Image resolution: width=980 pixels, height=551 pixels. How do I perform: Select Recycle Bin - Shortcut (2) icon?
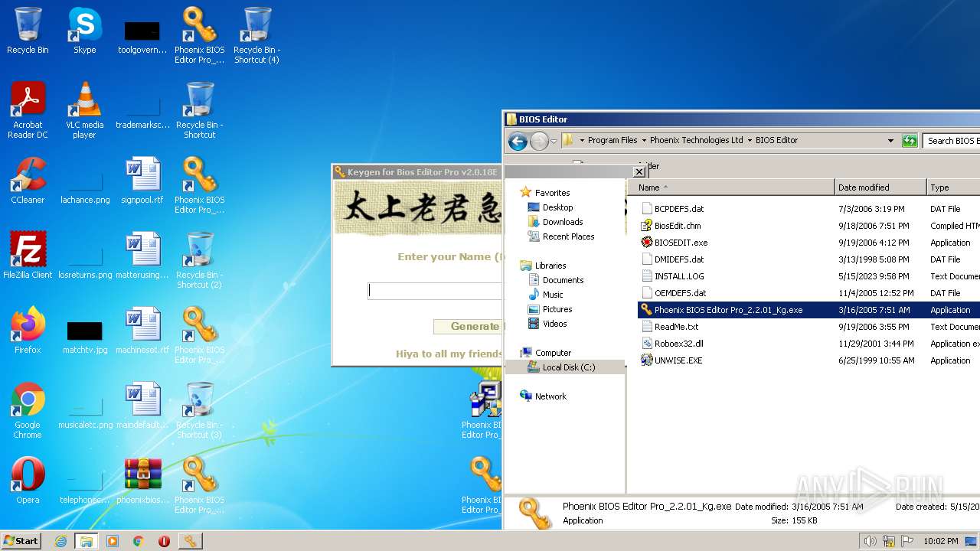coord(199,261)
